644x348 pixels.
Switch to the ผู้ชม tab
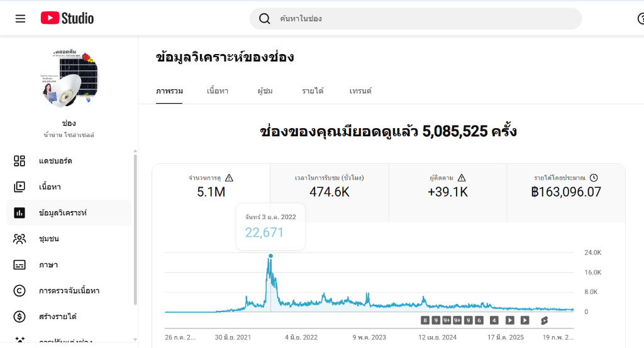(x=265, y=91)
